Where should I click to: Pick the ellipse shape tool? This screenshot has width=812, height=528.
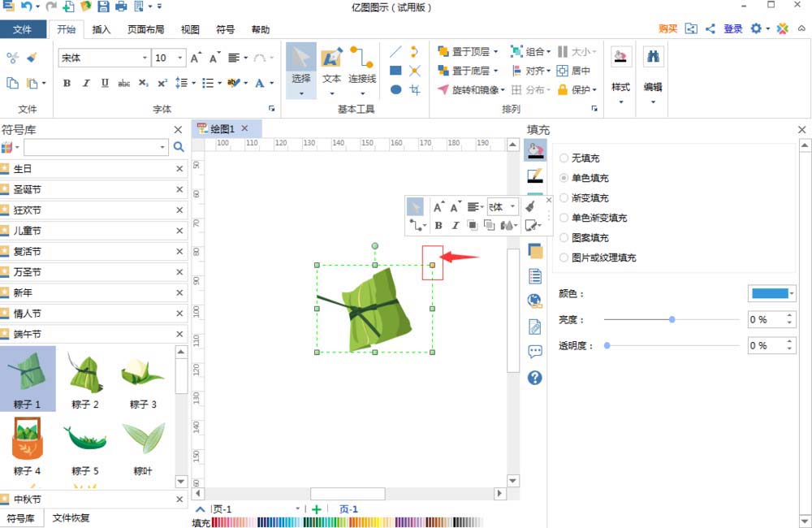pos(395,89)
